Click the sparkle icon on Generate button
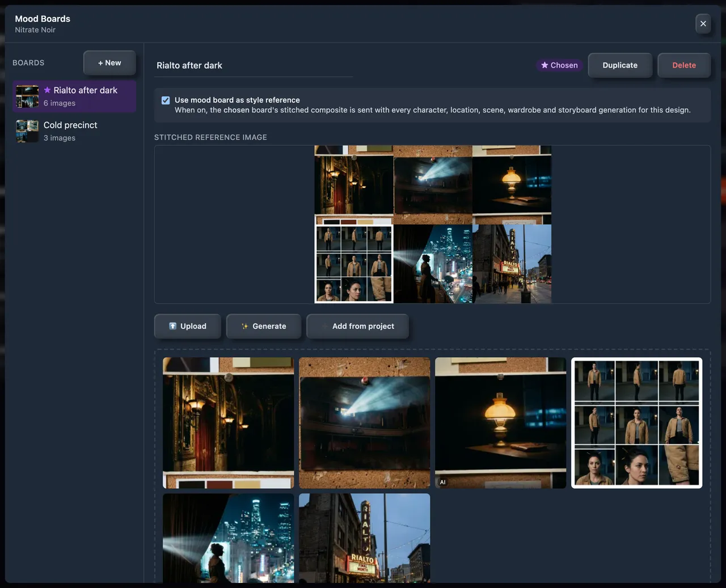This screenshot has height=588, width=726. click(x=245, y=326)
